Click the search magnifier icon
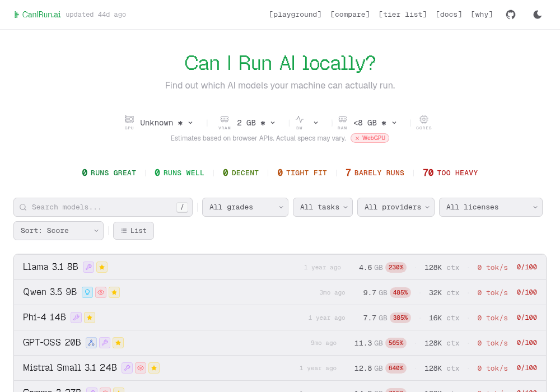 pyautogui.click(x=23, y=207)
